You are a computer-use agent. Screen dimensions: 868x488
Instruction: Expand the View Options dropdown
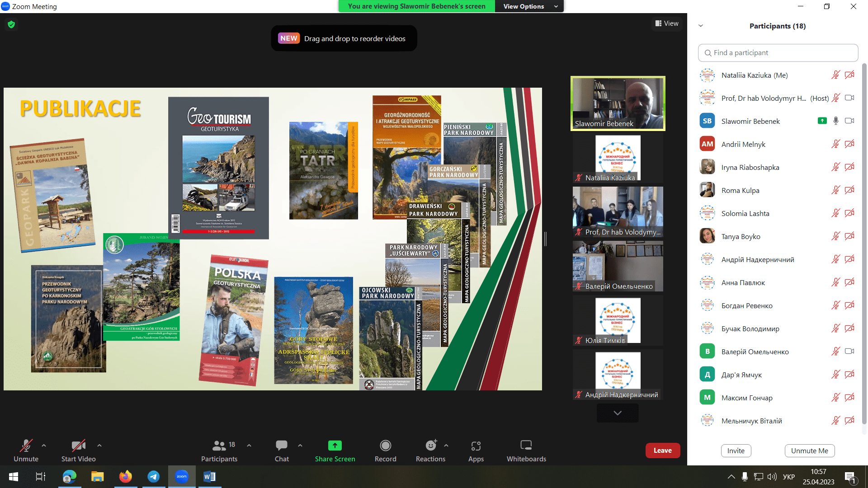(529, 6)
